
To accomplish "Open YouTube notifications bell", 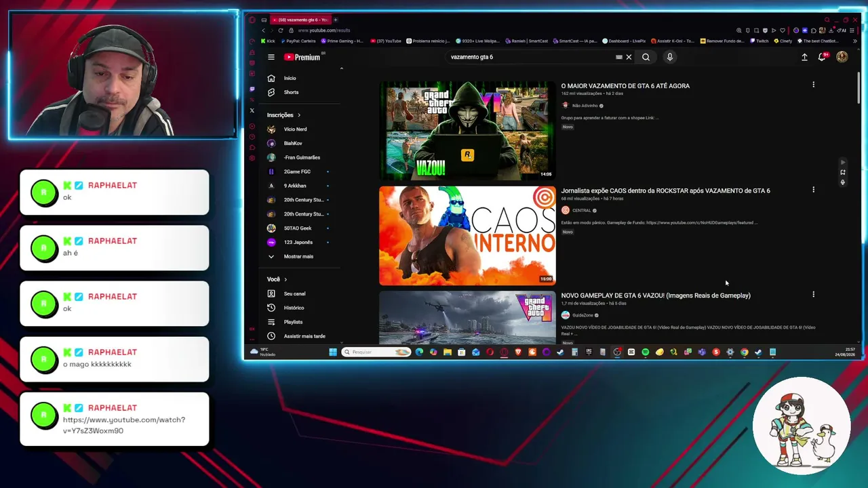I will [822, 57].
